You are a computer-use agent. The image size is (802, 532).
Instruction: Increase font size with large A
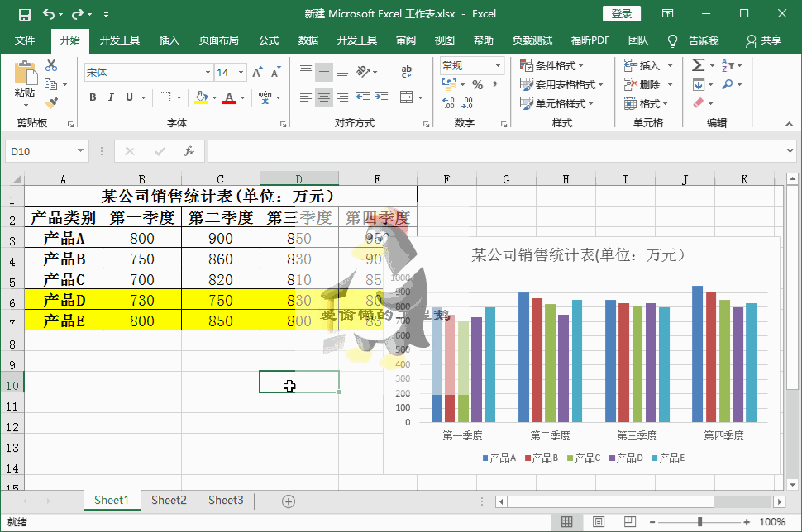pyautogui.click(x=258, y=72)
